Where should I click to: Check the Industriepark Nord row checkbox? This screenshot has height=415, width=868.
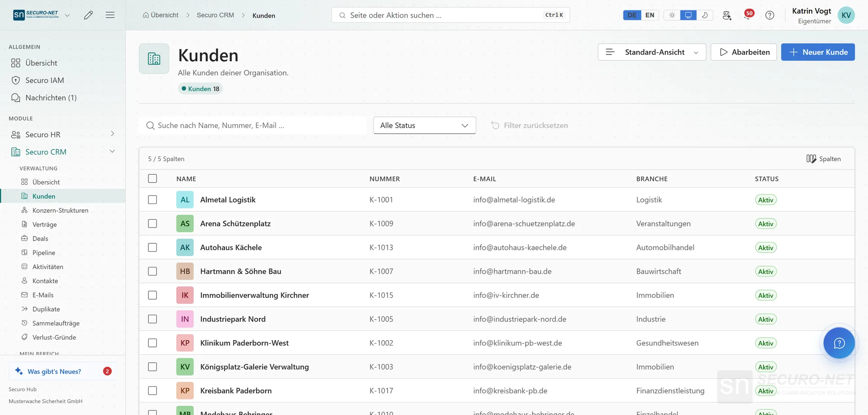153,319
